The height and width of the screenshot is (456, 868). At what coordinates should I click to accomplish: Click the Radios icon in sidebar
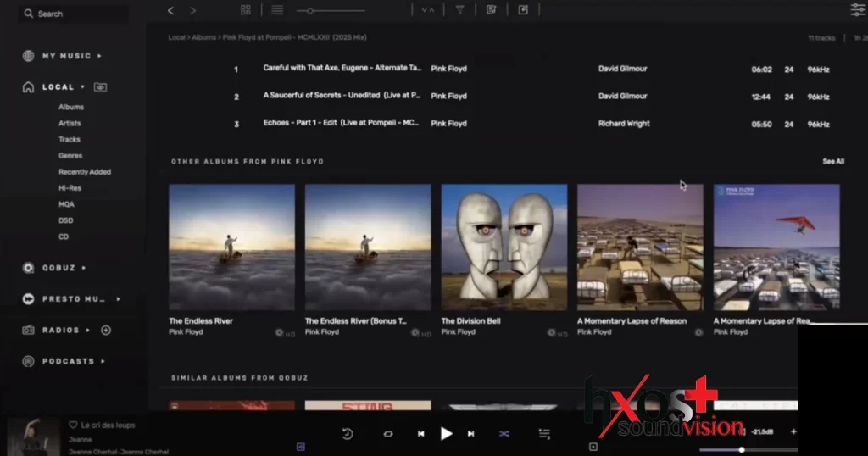(28, 331)
